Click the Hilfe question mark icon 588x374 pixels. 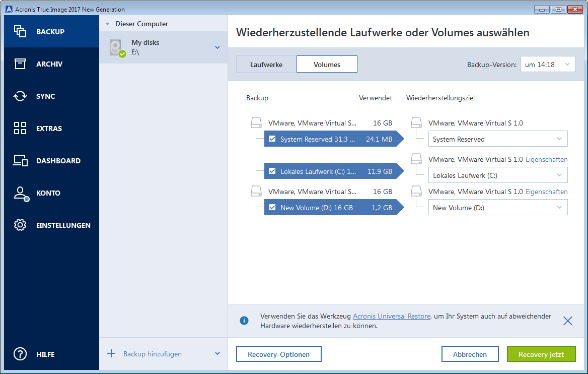pyautogui.click(x=20, y=354)
